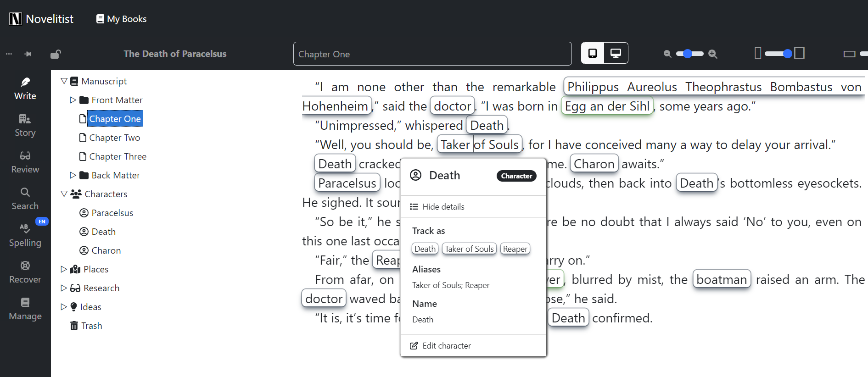Screen dimensions: 868x377
Task: Open the Recover section
Action: click(x=25, y=272)
